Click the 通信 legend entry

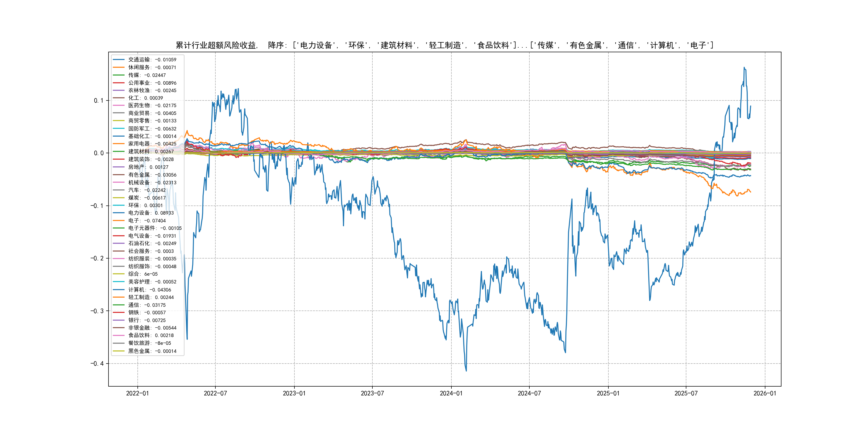147,305
